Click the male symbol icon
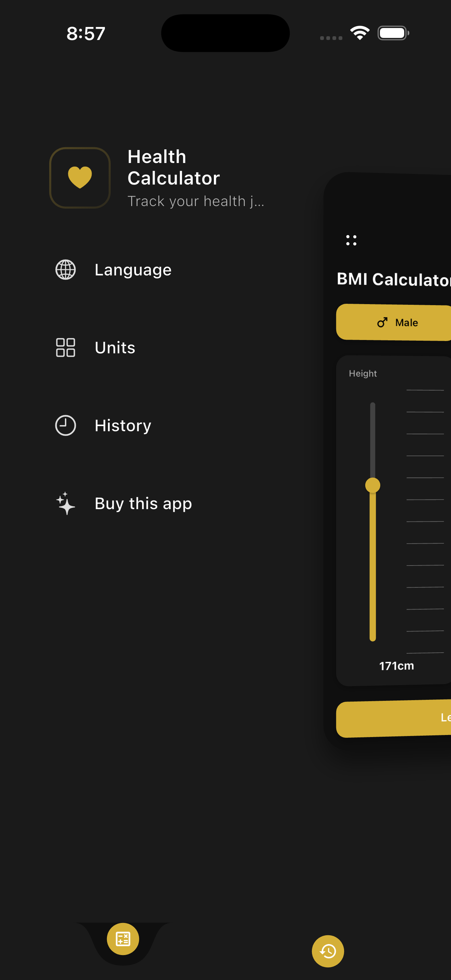 [x=382, y=322]
